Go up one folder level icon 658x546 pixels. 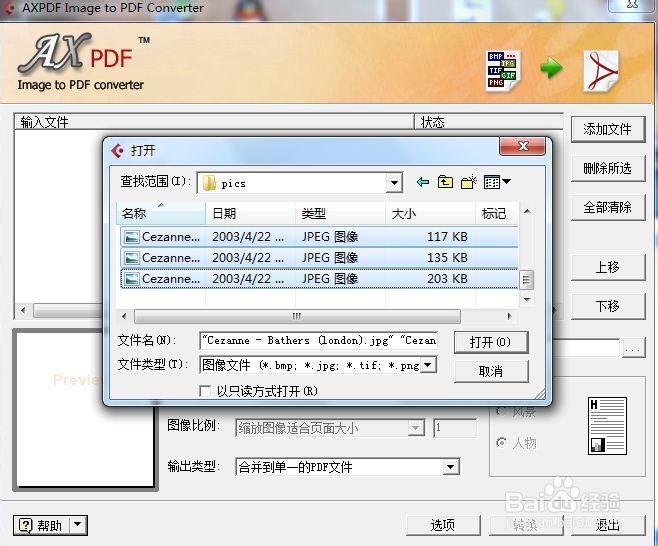[445, 182]
